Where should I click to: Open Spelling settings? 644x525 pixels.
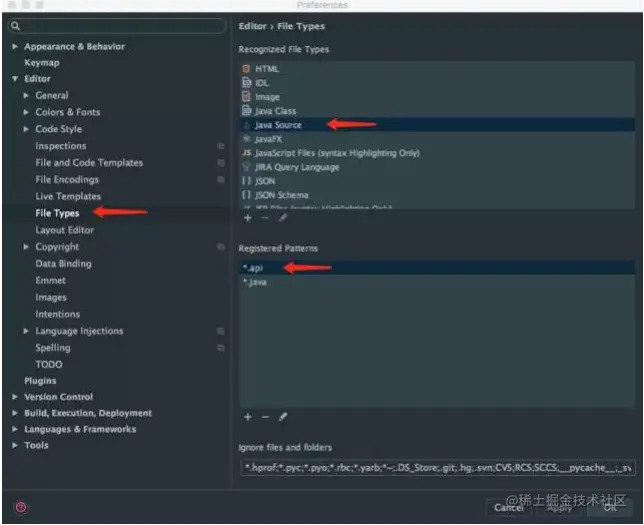click(53, 348)
